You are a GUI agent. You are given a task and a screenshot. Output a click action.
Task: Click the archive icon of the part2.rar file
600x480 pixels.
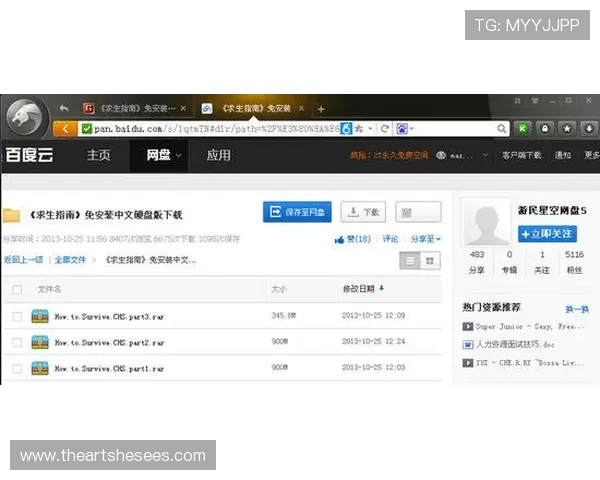click(x=40, y=342)
